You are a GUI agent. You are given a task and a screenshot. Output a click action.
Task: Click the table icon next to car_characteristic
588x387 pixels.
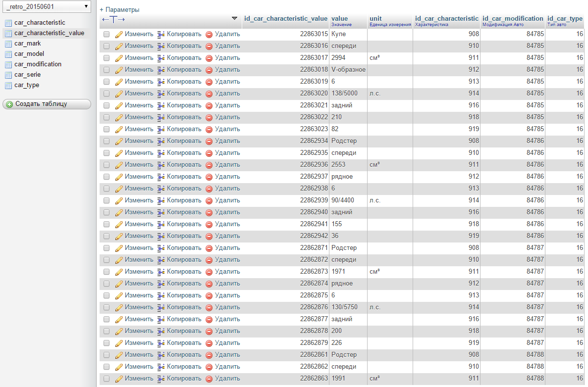8,23
